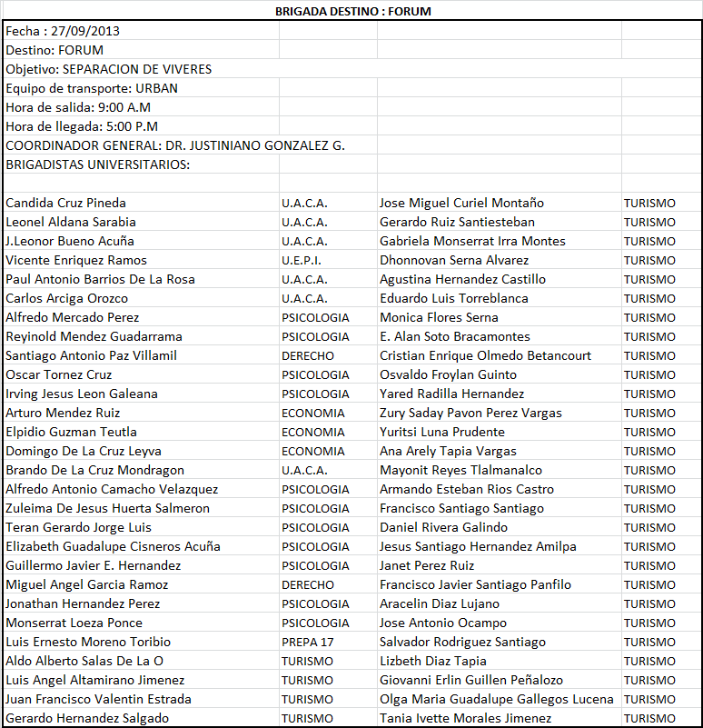Click the 'PREPA 17' cell

pos(308,642)
